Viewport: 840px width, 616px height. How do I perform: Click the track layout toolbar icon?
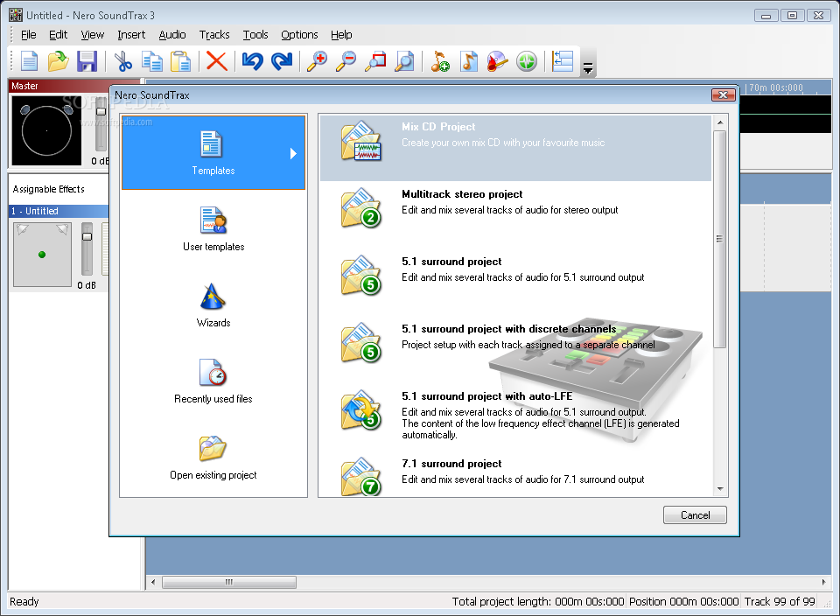point(563,61)
